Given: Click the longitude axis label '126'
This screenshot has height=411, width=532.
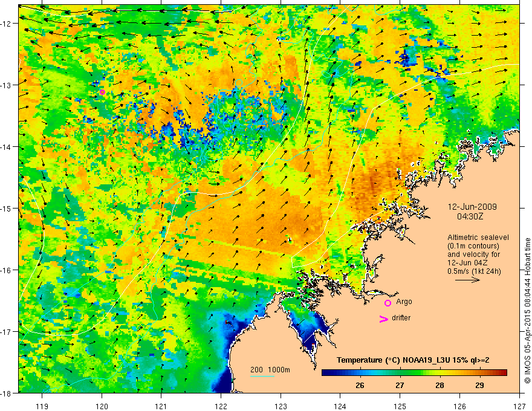Looking at the screenshot, I should [459, 406].
